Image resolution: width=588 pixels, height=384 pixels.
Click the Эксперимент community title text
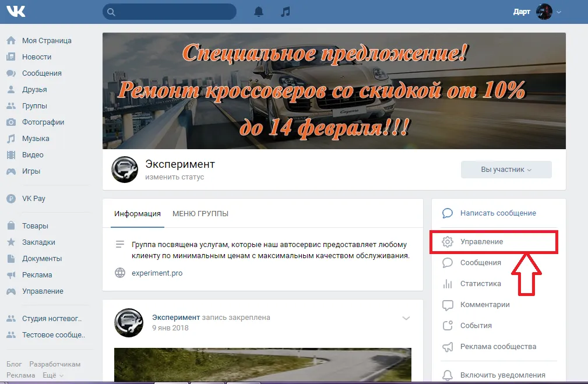tap(180, 164)
